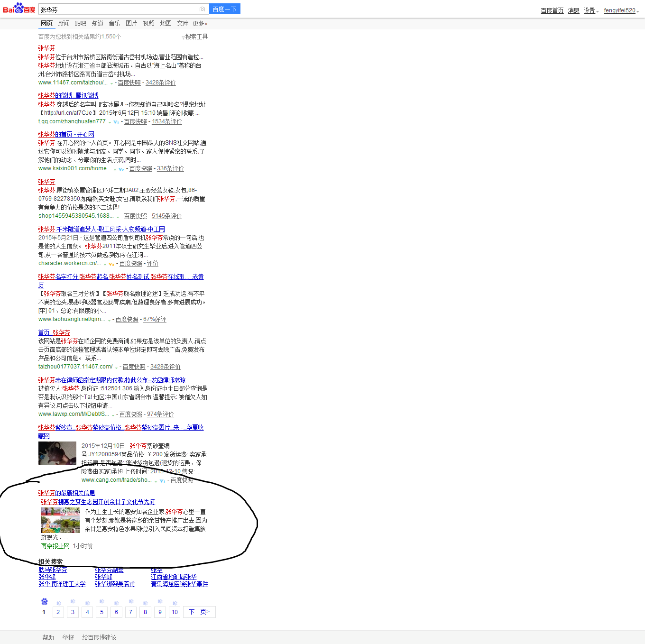Viewport: 645px width, 644px height.
Task: Switch to the 地图 tab
Action: (x=166, y=23)
